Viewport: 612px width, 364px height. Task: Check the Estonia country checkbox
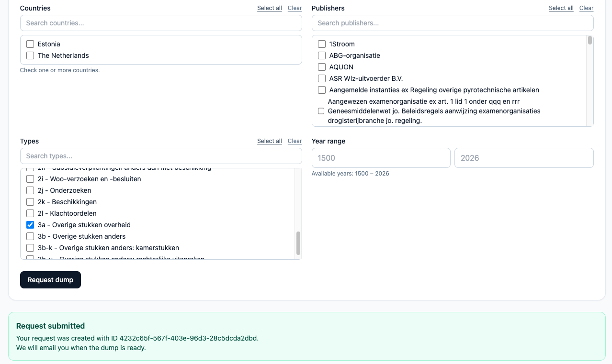point(30,44)
